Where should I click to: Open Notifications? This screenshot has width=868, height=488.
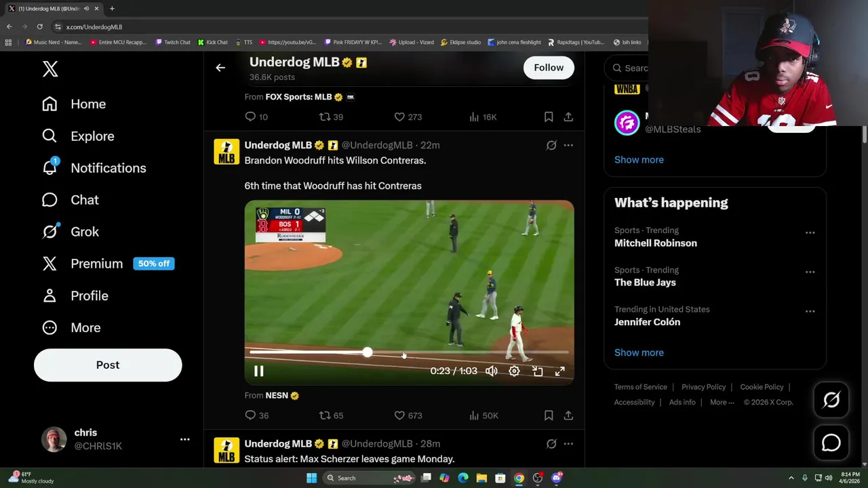[94, 168]
